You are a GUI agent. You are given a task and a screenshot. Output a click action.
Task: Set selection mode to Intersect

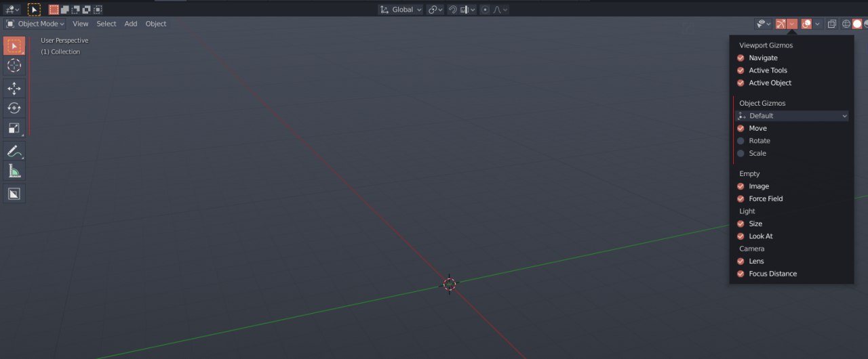(98, 9)
